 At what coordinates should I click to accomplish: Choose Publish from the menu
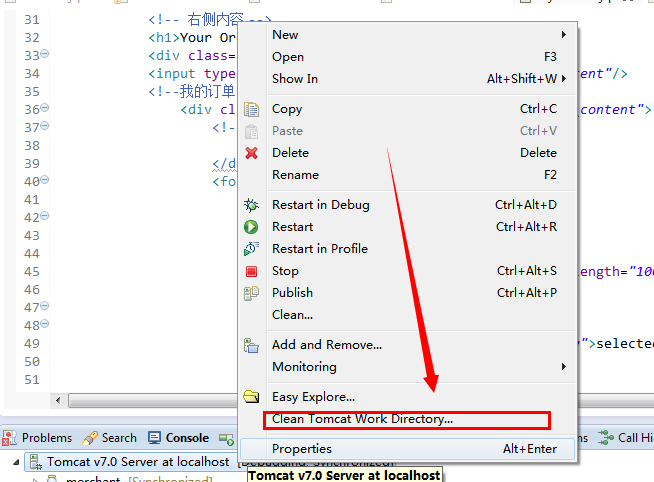[x=420, y=293]
